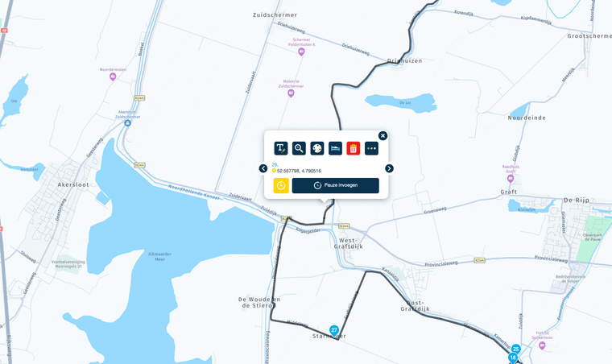Screen dimensions: 612x364
Task: Click the bed accommodation icon
Action: 335,148
